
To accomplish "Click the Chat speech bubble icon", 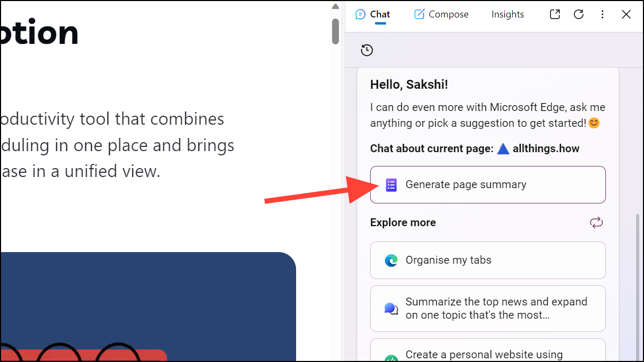I will point(360,14).
